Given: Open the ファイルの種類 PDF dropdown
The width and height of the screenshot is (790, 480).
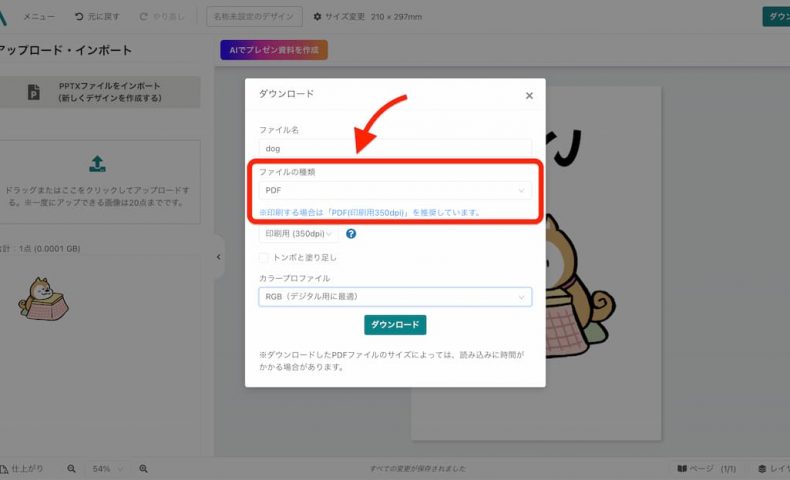Looking at the screenshot, I should click(x=395, y=190).
